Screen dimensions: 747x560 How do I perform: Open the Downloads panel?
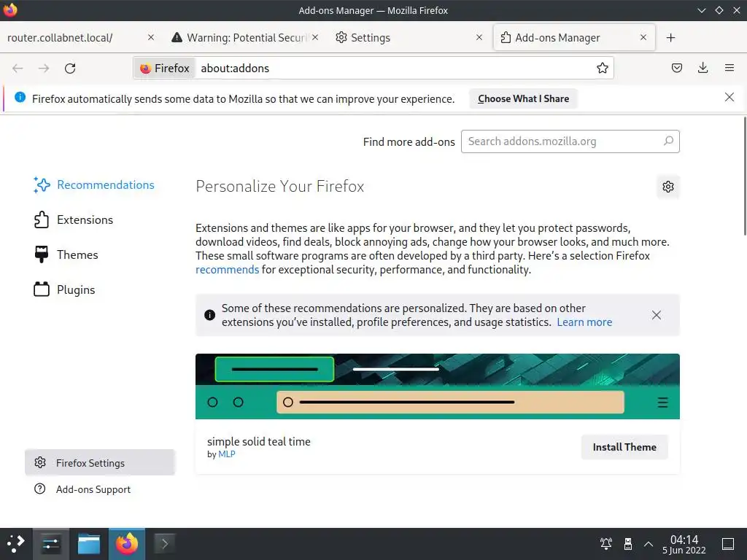pyautogui.click(x=703, y=68)
